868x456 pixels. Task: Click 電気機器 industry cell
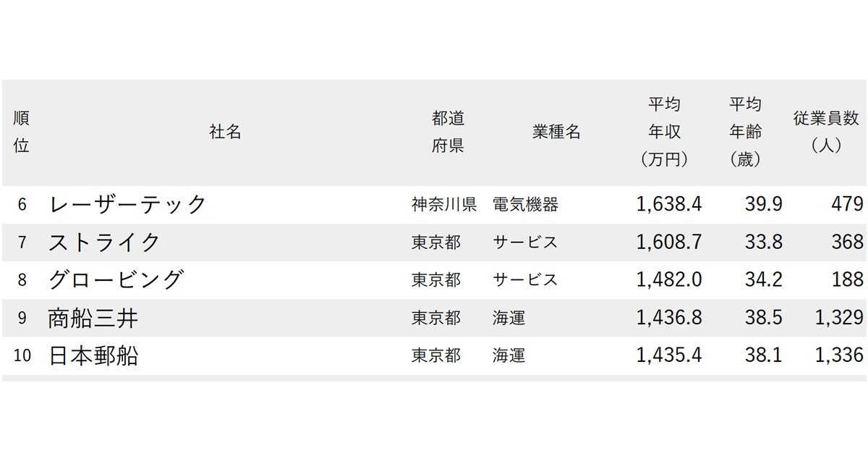pyautogui.click(x=525, y=204)
